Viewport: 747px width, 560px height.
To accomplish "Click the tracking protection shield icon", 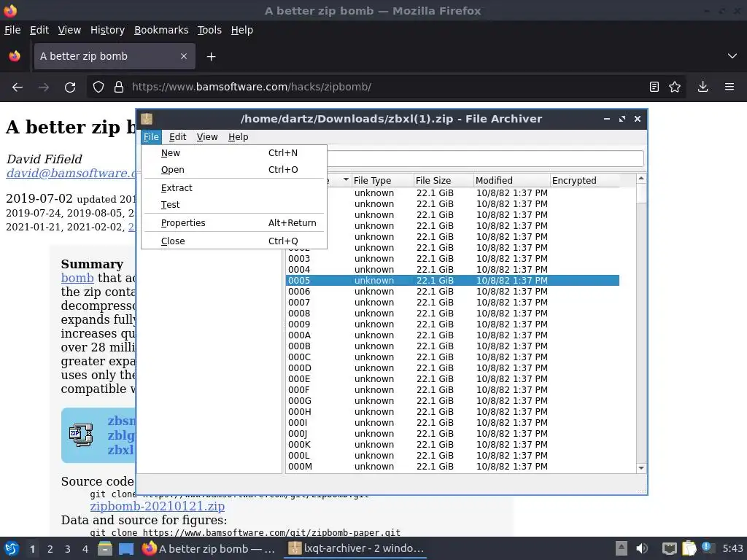I will click(98, 87).
